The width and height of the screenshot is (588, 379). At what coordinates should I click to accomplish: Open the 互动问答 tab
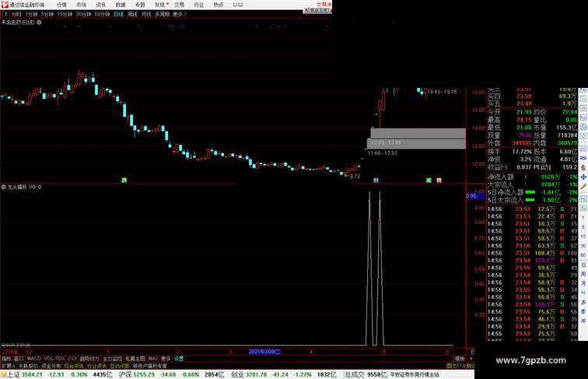pyautogui.click(x=120, y=366)
